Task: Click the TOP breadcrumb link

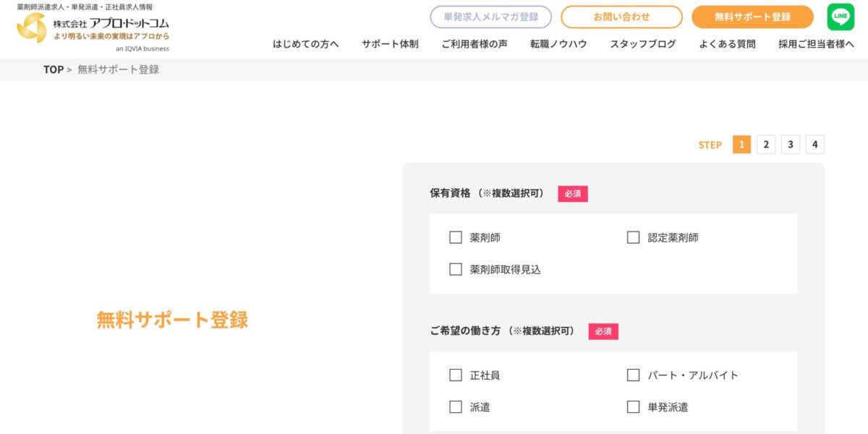Action: tap(54, 69)
